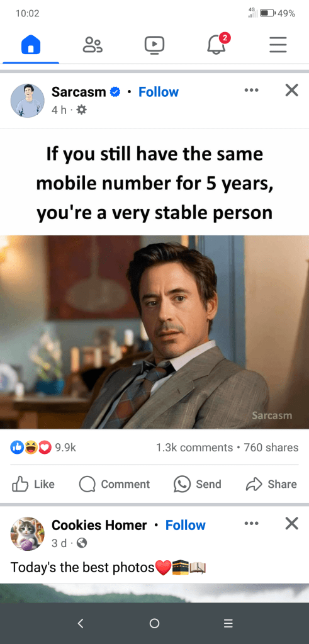Tap the gear audience icon on Sarcasm post
This screenshot has height=644, width=309.
[x=82, y=110]
